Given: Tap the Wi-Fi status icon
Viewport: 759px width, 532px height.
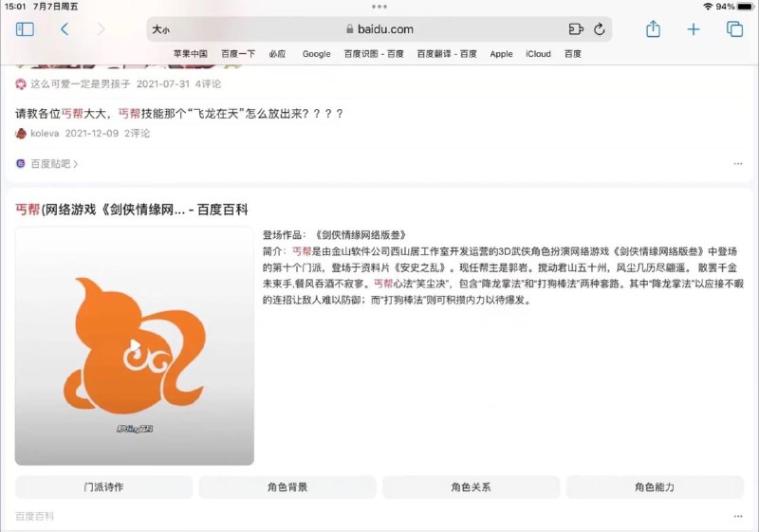Looking at the screenshot, I should click(708, 7).
